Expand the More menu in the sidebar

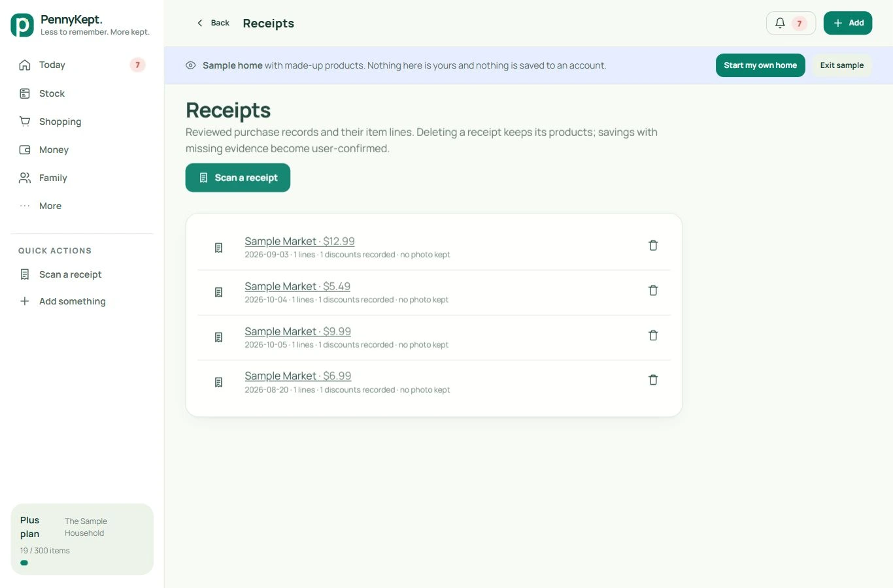[x=82, y=206]
